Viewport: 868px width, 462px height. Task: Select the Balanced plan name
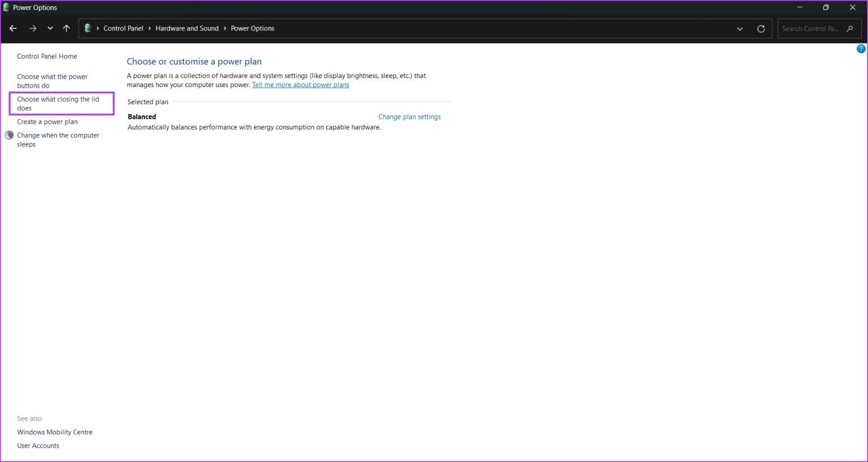[142, 117]
